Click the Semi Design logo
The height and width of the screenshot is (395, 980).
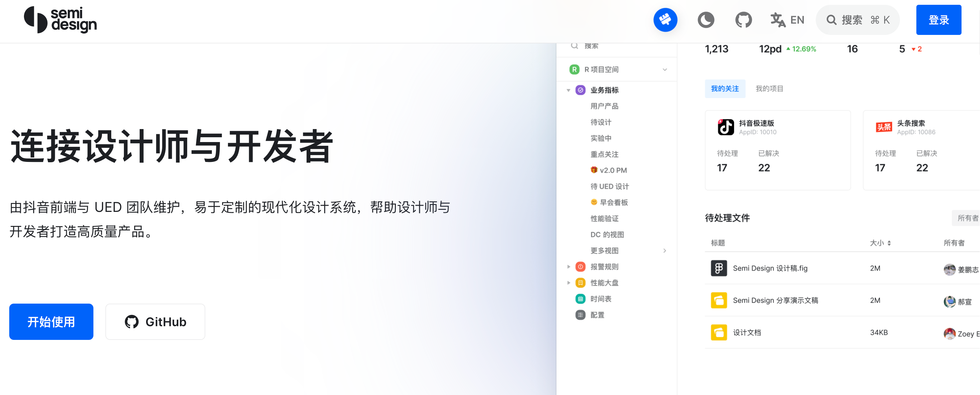pos(60,20)
